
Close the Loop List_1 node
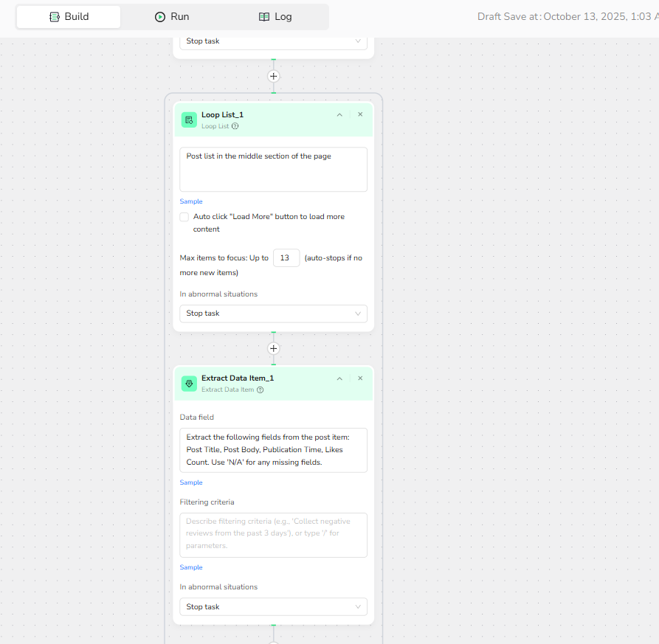pyautogui.click(x=360, y=114)
